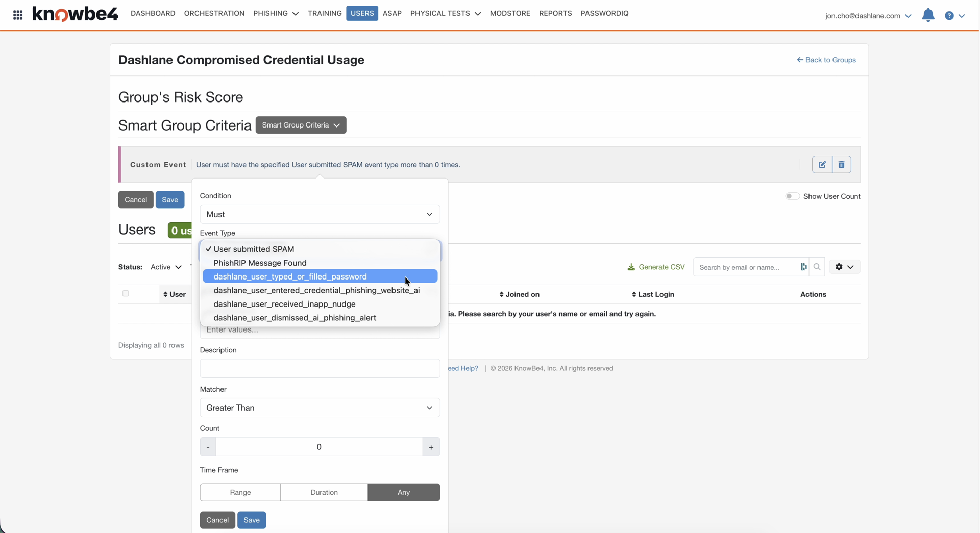Open the Training tab

(325, 13)
